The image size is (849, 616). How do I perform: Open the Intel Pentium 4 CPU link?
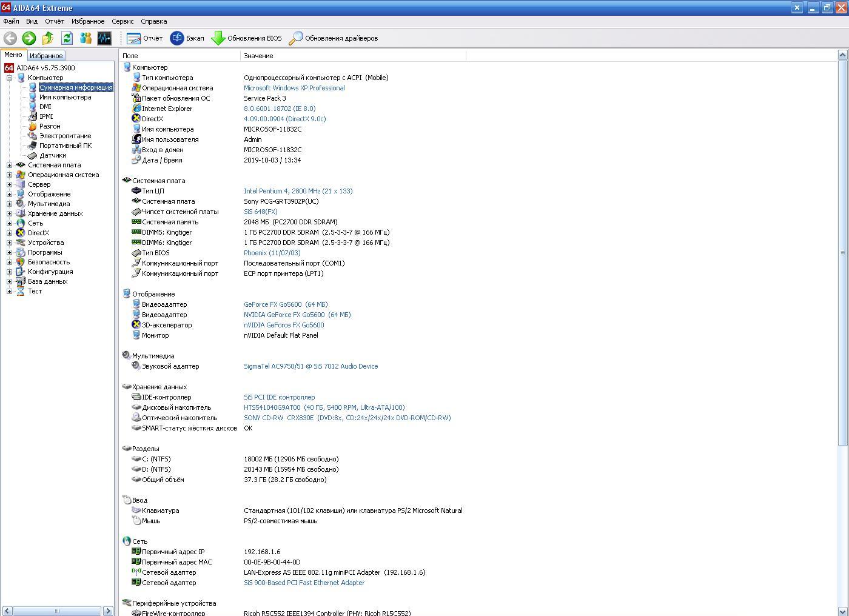click(298, 191)
